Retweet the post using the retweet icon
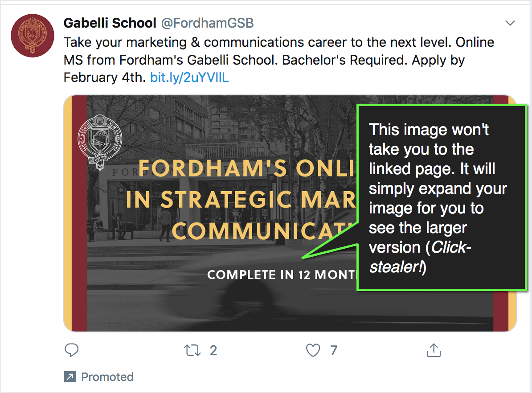Image resolution: width=532 pixels, height=393 pixels. [192, 350]
